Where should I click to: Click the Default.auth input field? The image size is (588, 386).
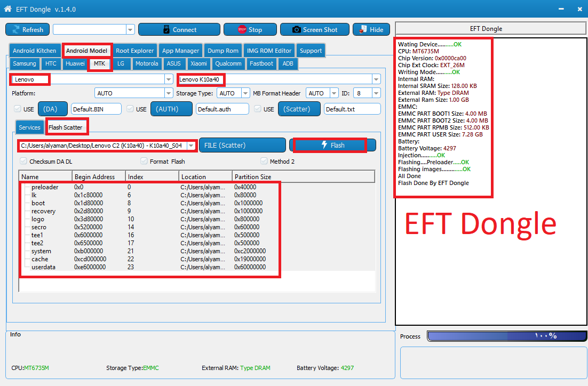[x=223, y=109]
